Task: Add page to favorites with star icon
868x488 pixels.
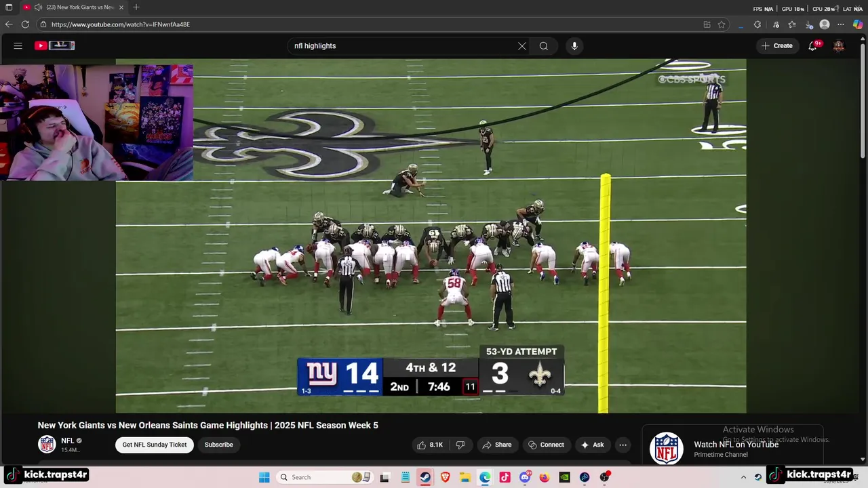Action: (x=722, y=24)
